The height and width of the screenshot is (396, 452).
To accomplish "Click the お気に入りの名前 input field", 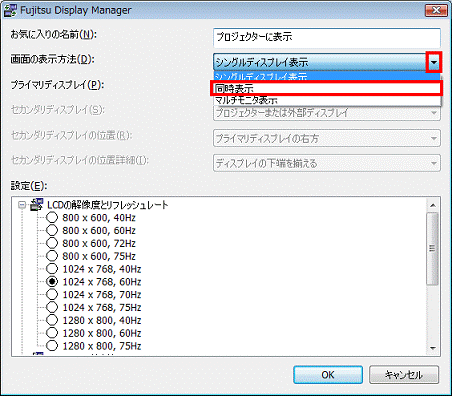I will point(327,37).
